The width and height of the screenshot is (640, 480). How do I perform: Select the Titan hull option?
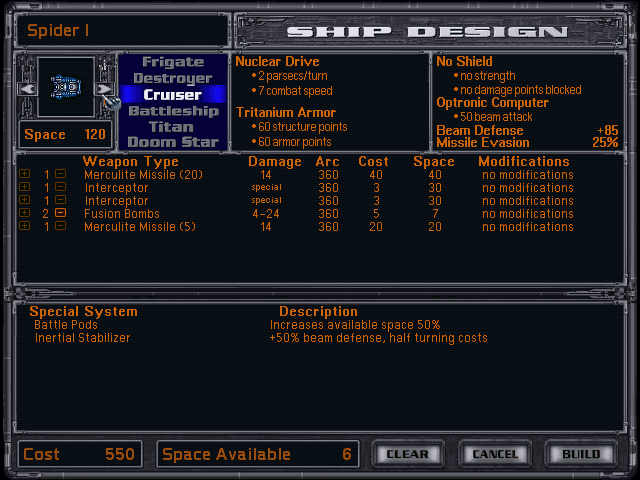[x=172, y=127]
